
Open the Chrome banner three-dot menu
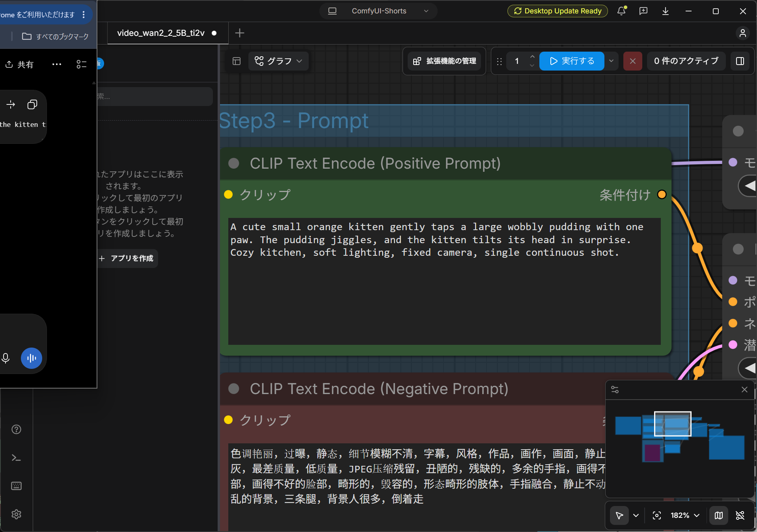(84, 15)
